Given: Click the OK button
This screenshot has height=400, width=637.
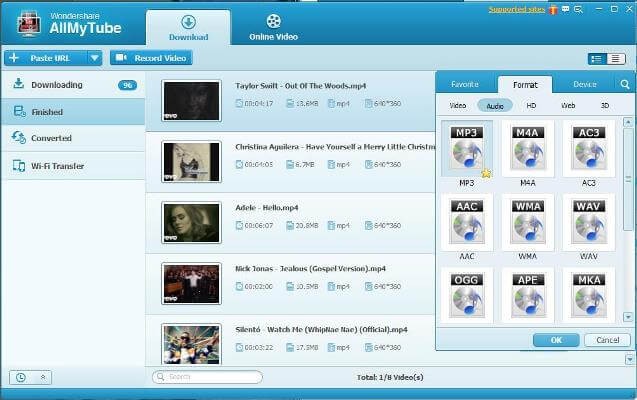Looking at the screenshot, I should (x=556, y=340).
